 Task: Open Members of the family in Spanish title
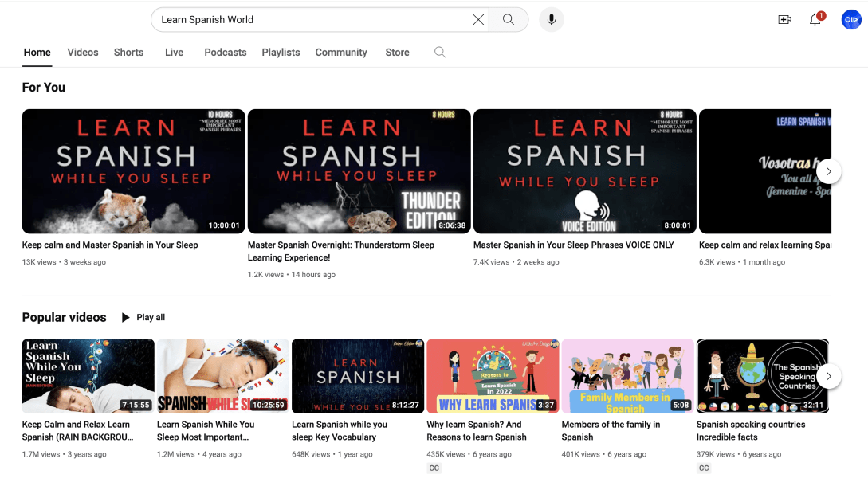point(611,430)
